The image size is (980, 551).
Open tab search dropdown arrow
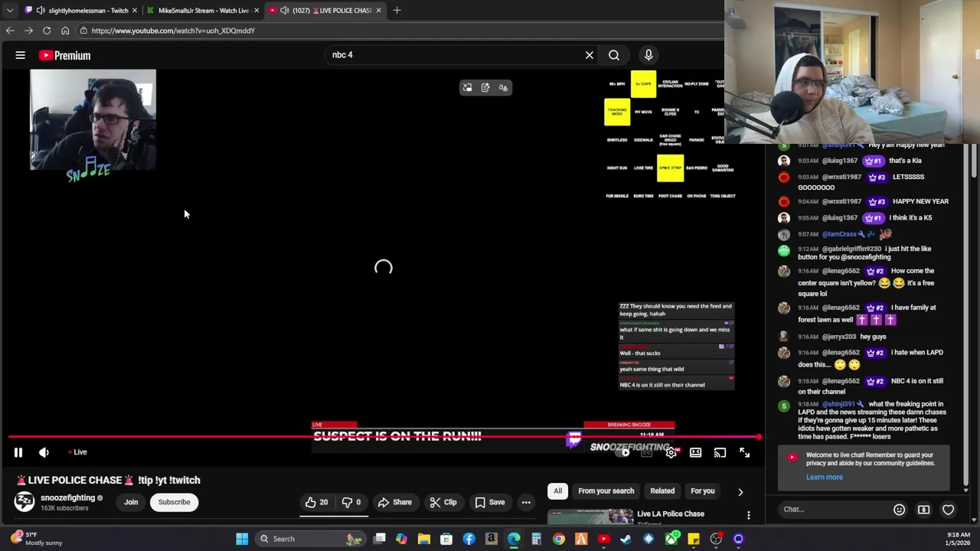tap(9, 11)
